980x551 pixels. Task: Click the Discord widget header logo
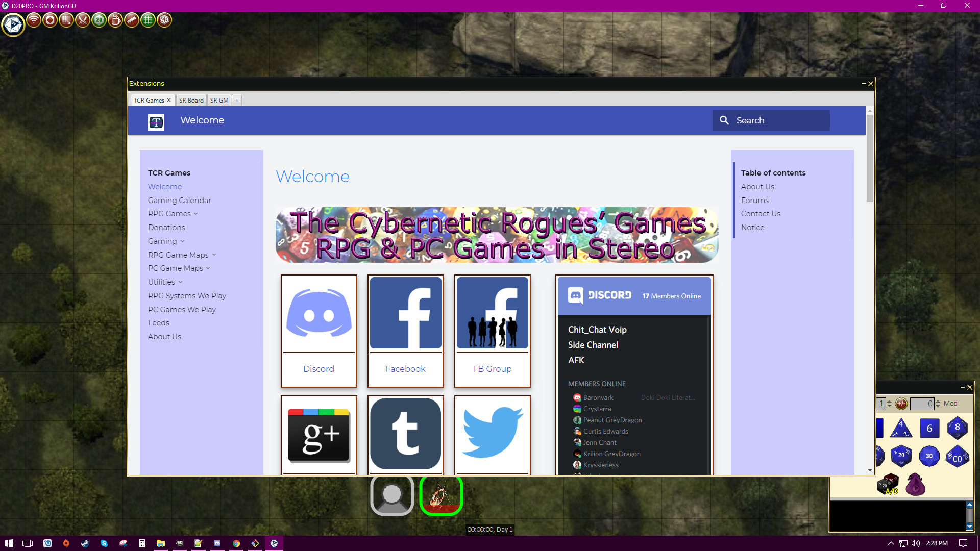pos(600,295)
